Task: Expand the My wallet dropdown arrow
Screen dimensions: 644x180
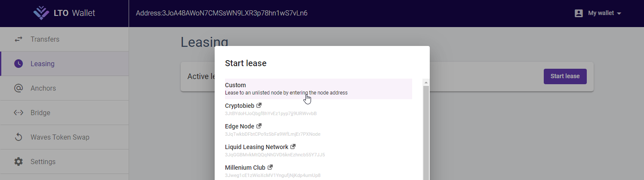Action: (619, 14)
